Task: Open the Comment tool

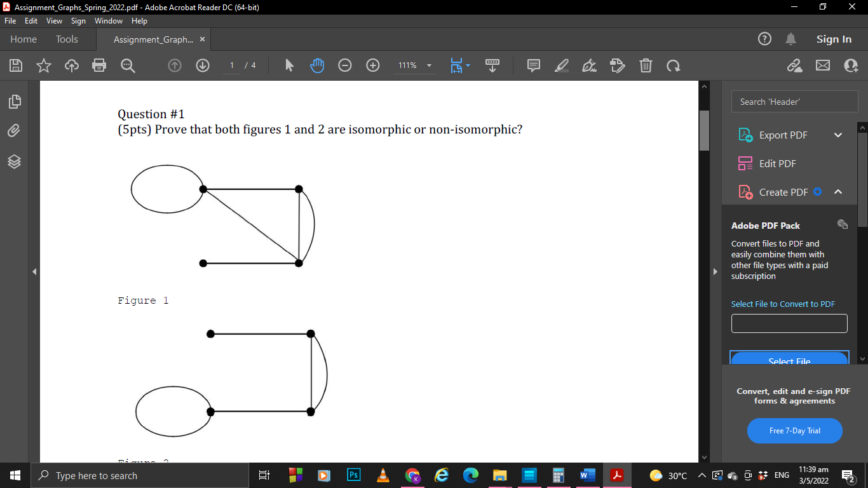Action: click(x=533, y=65)
